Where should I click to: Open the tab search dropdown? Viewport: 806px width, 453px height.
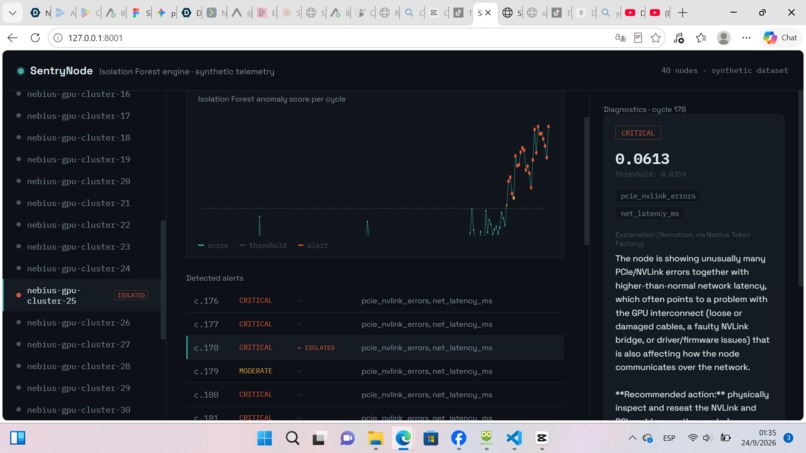tap(12, 13)
